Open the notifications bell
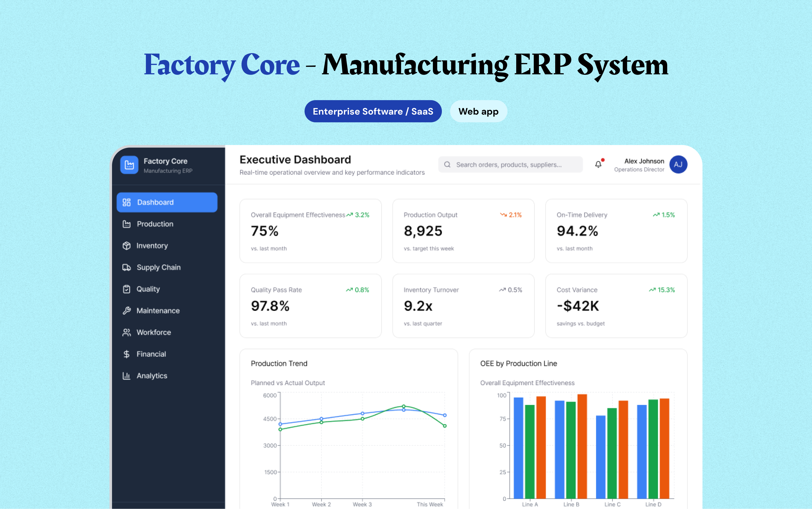 pos(598,164)
